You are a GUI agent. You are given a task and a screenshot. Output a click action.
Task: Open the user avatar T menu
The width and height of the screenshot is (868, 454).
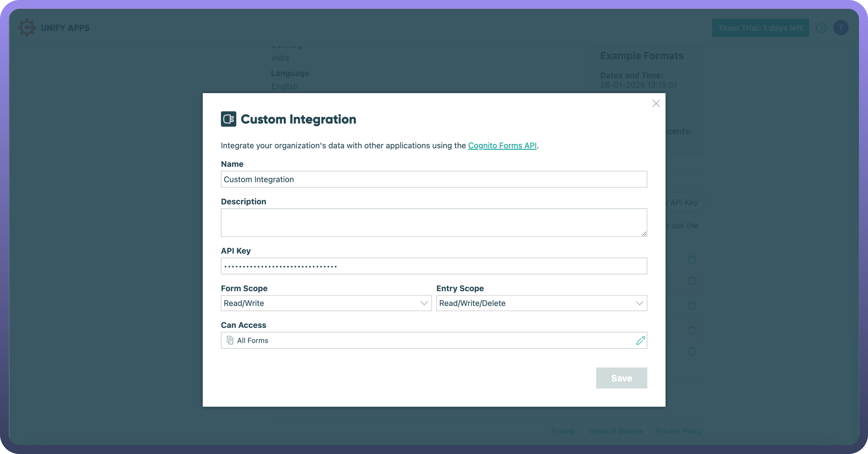[841, 28]
